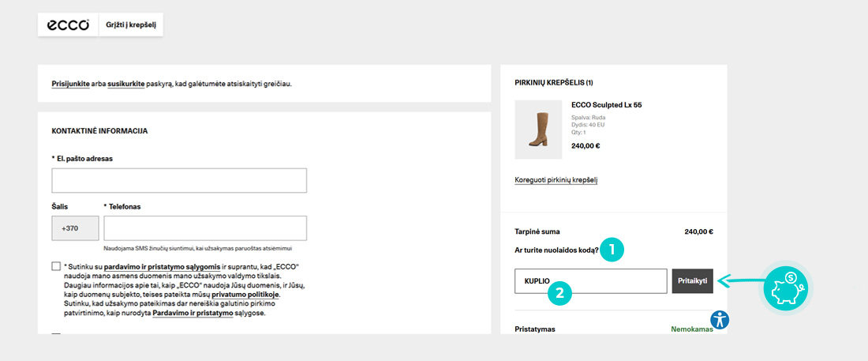This screenshot has width=868, height=361.
Task: Click the susikurkite account link
Action: 125,83
